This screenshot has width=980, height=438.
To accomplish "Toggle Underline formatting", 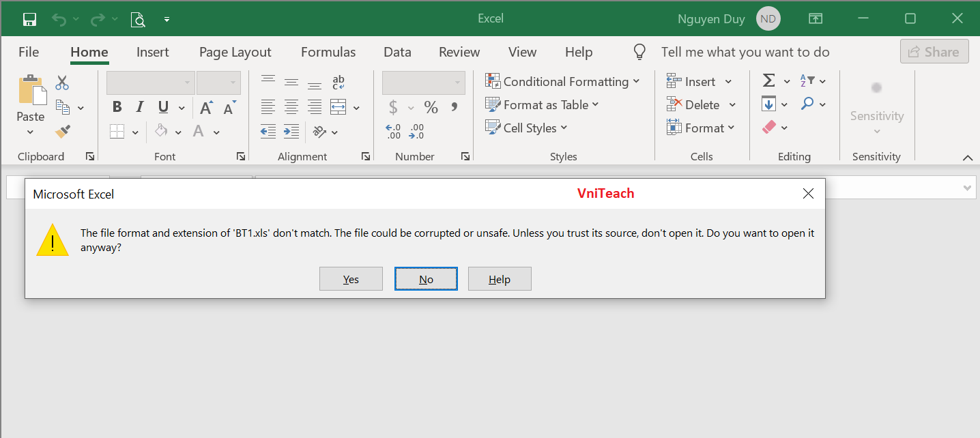I will pos(163,107).
